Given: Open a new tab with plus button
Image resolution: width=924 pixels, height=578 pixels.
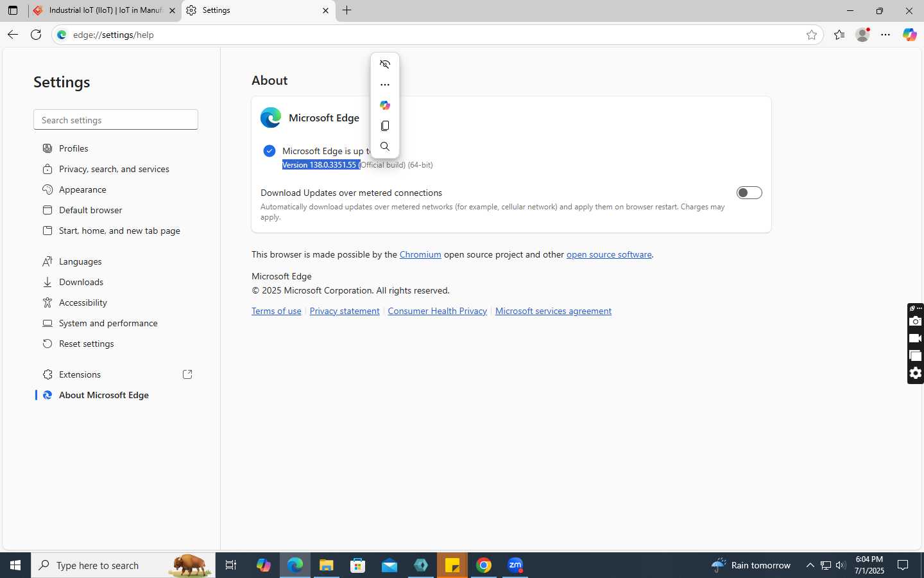Looking at the screenshot, I should click(x=346, y=10).
